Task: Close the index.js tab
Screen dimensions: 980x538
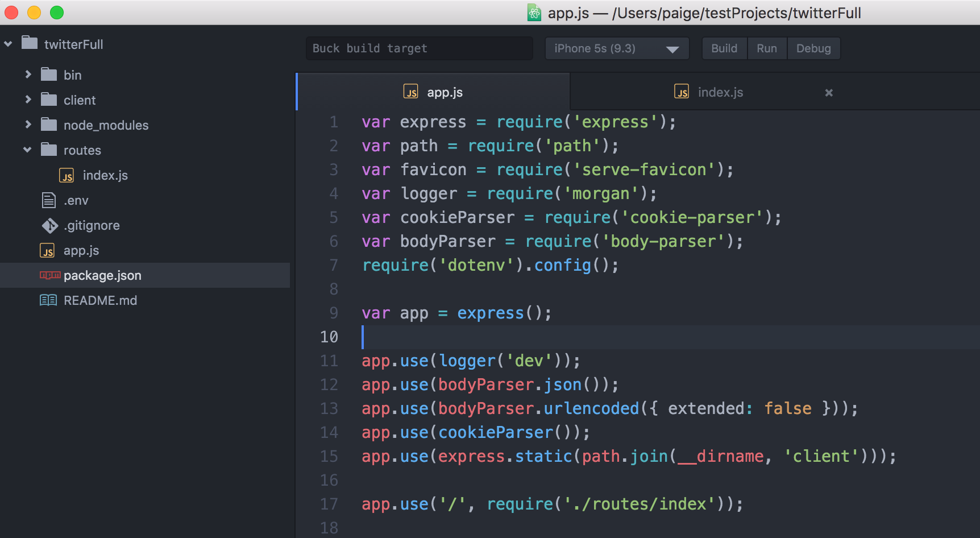Action: pos(828,92)
